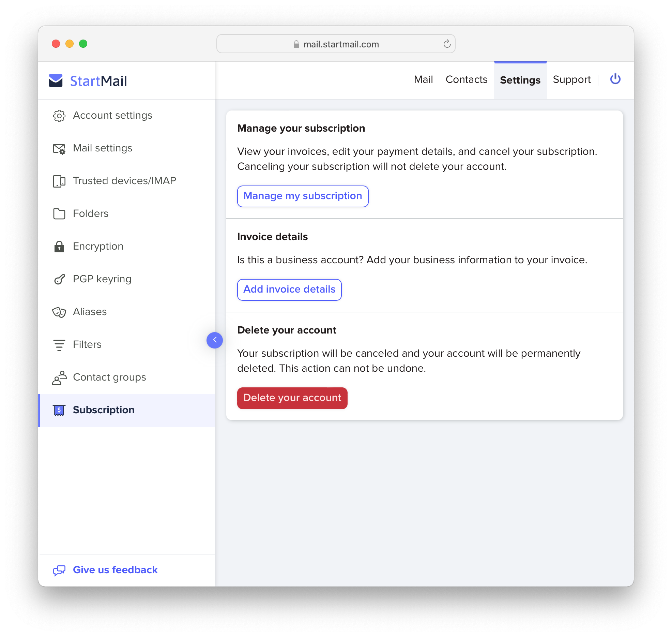Click the Delete your account heading
This screenshot has width=672, height=637.
287,330
